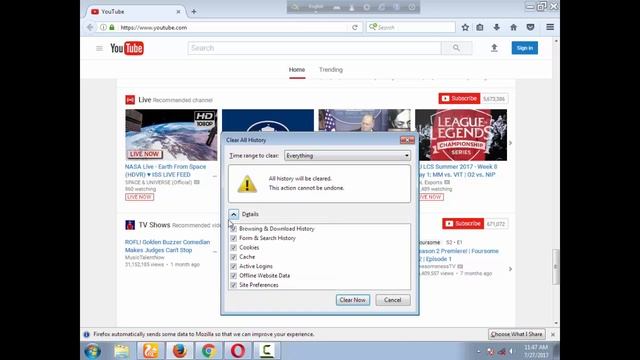
Task: Click the green padlock security icon
Action: [x=112, y=27]
